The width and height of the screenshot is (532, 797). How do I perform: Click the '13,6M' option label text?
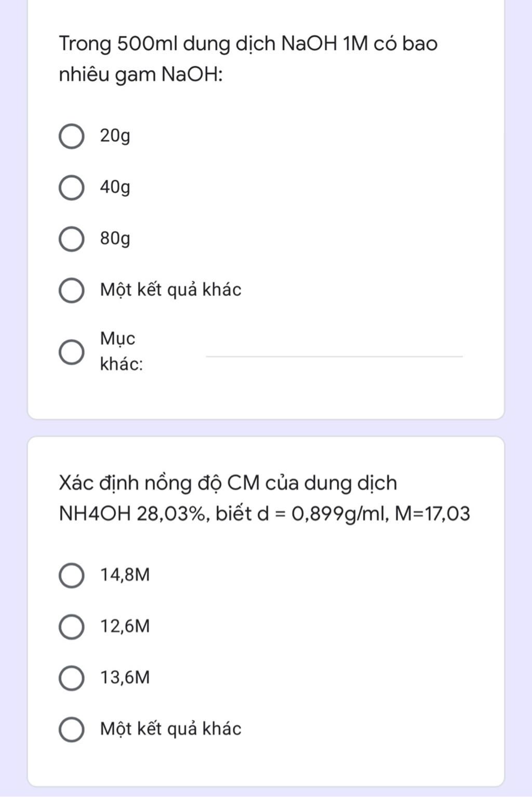coord(125,678)
